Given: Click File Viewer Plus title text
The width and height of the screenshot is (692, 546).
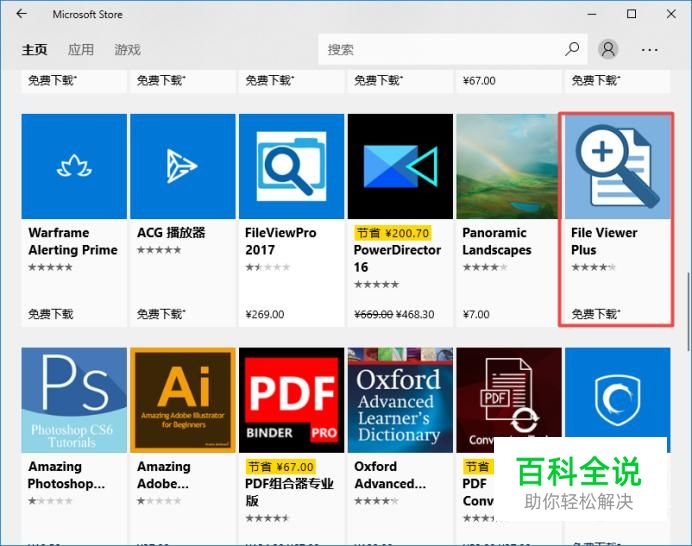Looking at the screenshot, I should (604, 241).
